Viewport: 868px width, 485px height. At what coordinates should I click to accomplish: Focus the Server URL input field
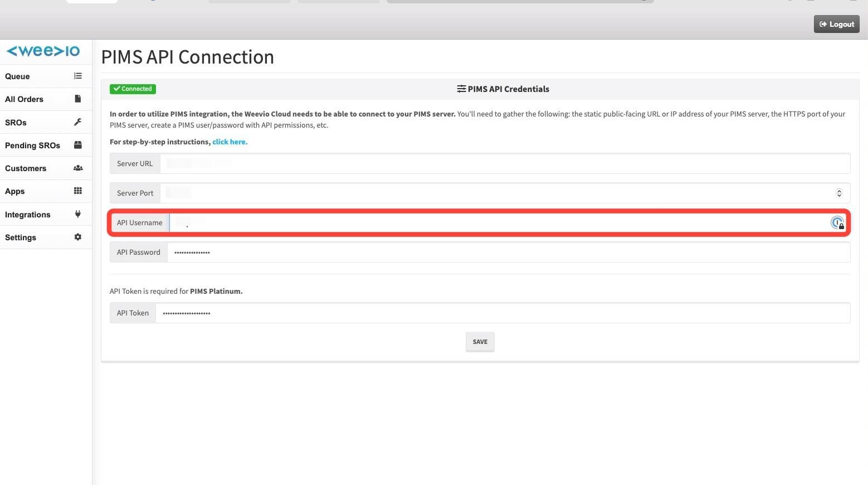(505, 163)
